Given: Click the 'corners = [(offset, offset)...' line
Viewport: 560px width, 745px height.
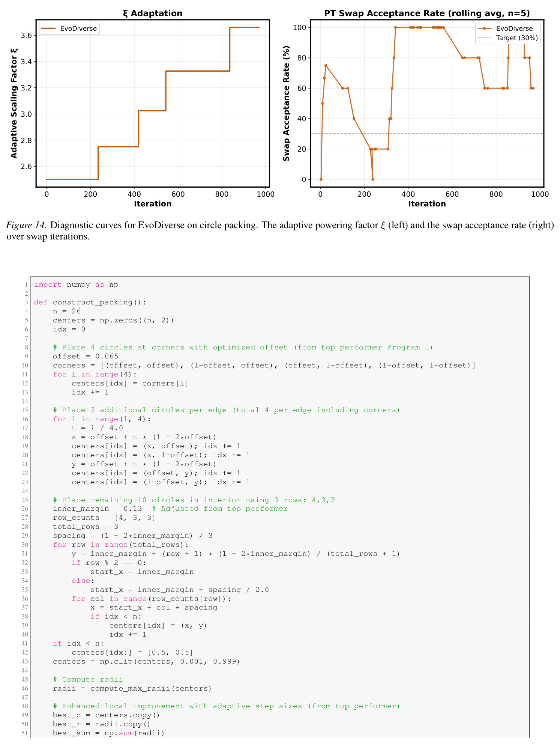Looking at the screenshot, I should [264, 365].
